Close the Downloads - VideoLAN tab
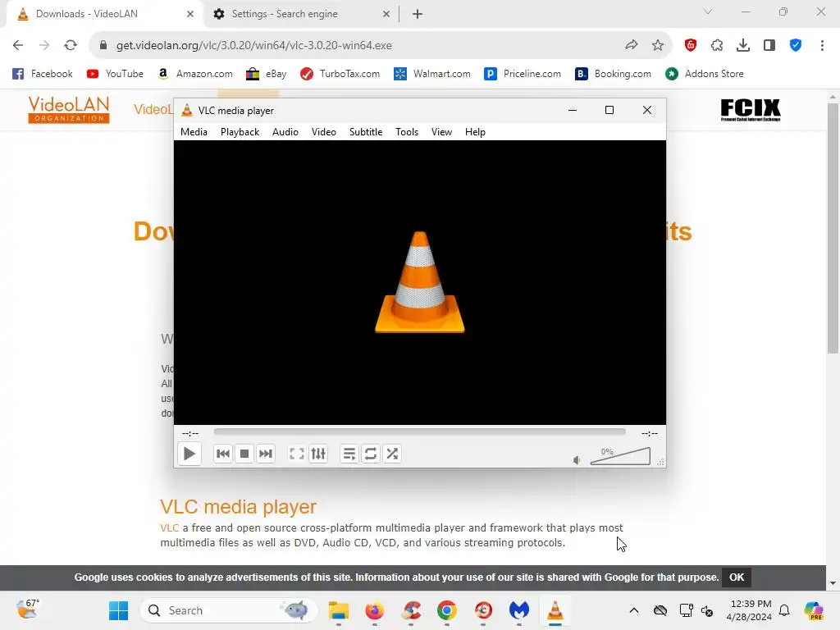Image resolution: width=840 pixels, height=630 pixels. click(190, 14)
